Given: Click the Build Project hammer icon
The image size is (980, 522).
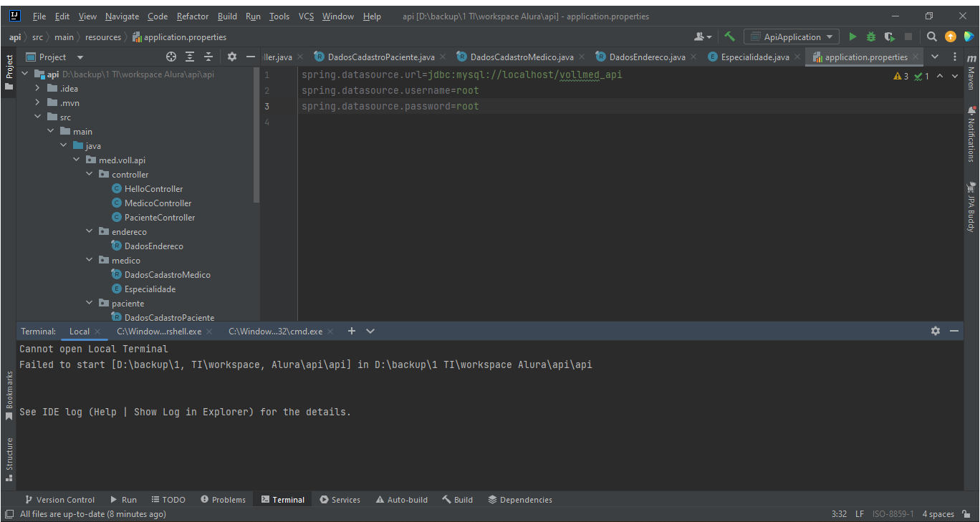Looking at the screenshot, I should 729,37.
